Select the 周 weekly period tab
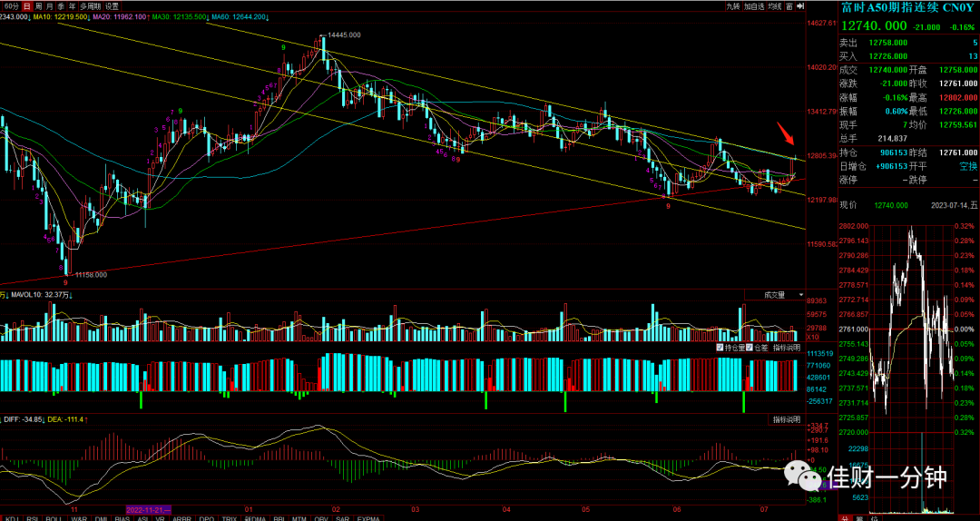980x521 pixels. tap(39, 6)
